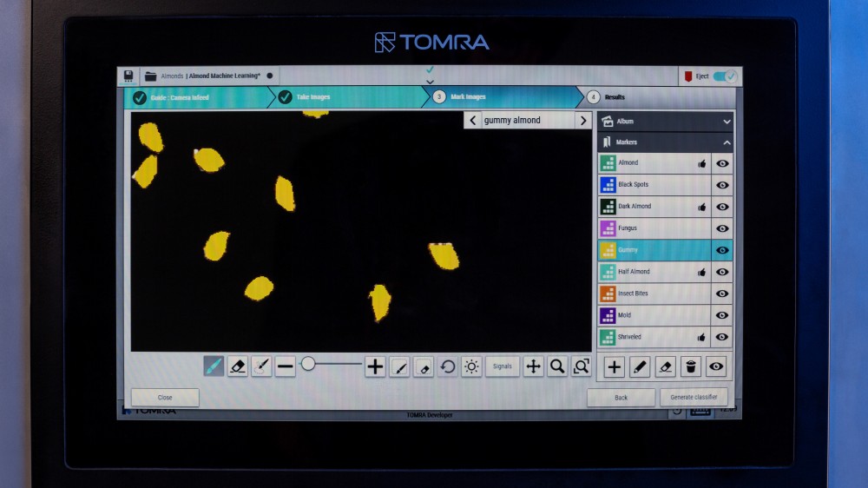Hide the Fungus marker
Image resolution: width=868 pixels, height=488 pixels.
722,228
